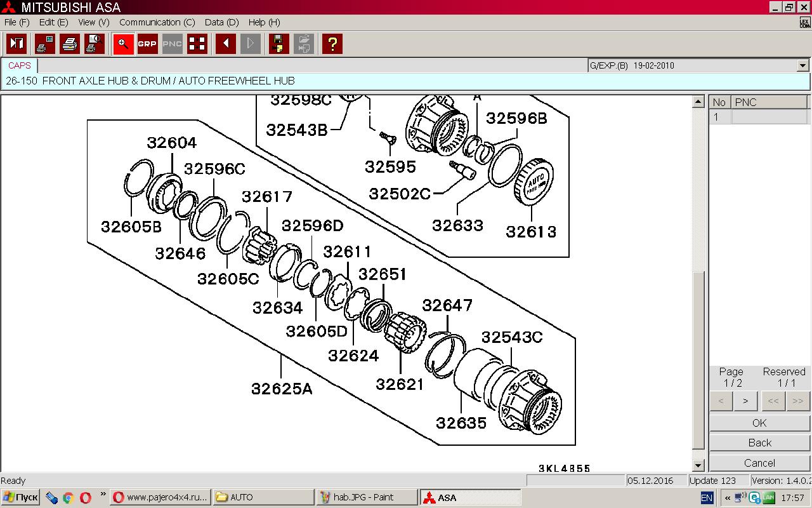
Task: Go to previous illustration with left arrow
Action: pos(226,44)
